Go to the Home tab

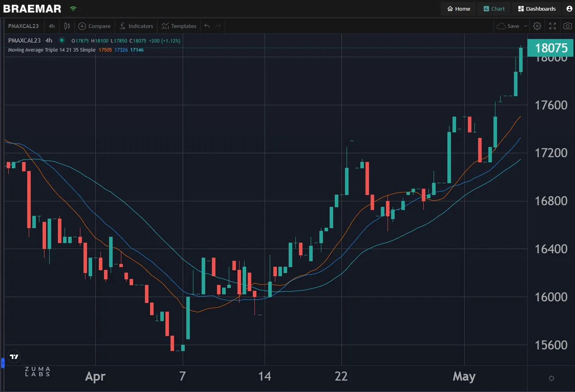459,9
